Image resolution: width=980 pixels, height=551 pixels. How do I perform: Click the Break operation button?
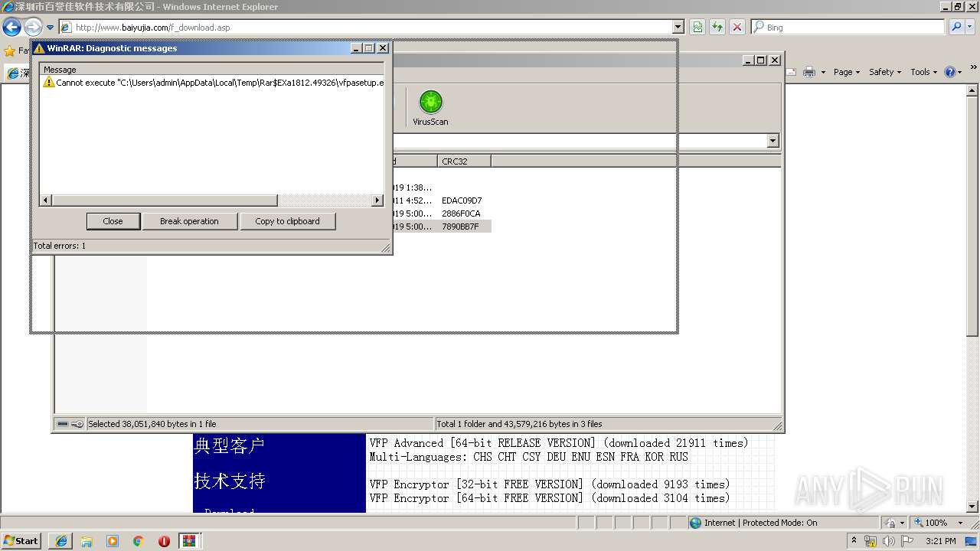[x=189, y=221]
